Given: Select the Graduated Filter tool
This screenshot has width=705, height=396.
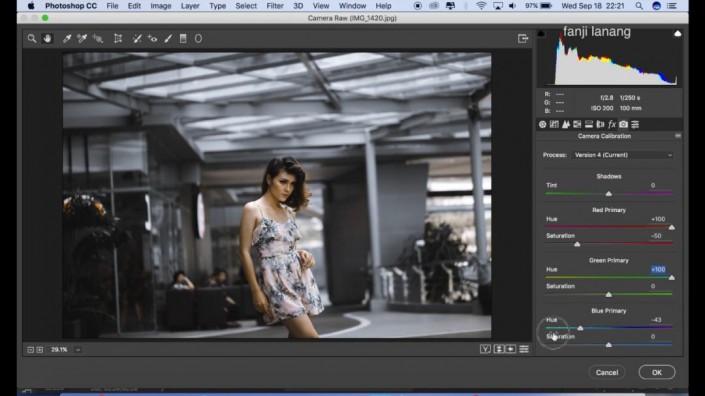Looking at the screenshot, I should [x=183, y=39].
